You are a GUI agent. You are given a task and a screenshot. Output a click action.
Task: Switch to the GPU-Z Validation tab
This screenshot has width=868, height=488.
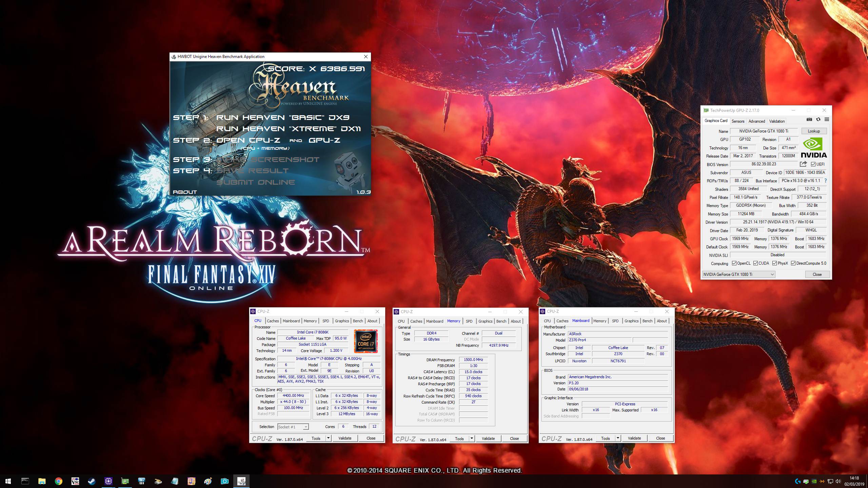[x=777, y=121]
